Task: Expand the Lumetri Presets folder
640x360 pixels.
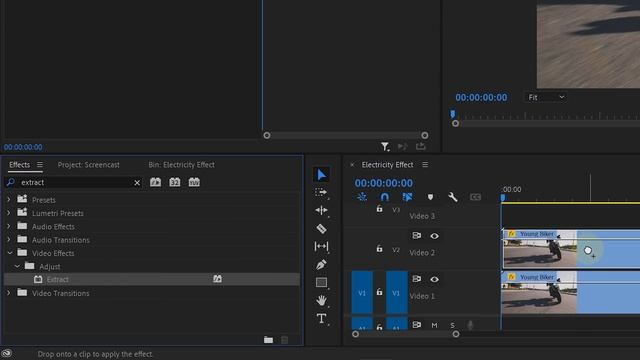Action: pos(9,213)
